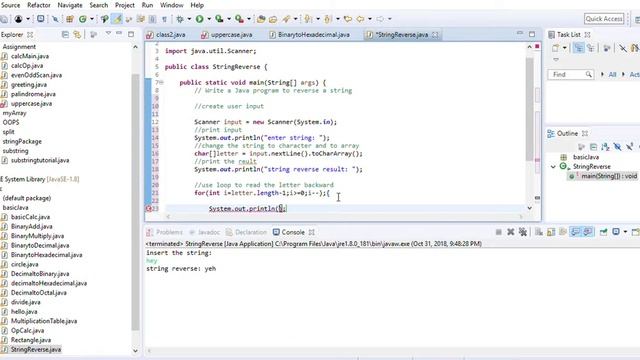The height and width of the screenshot is (360, 640).
Task: Open New Task dropdown arrow
Action: [564, 48]
